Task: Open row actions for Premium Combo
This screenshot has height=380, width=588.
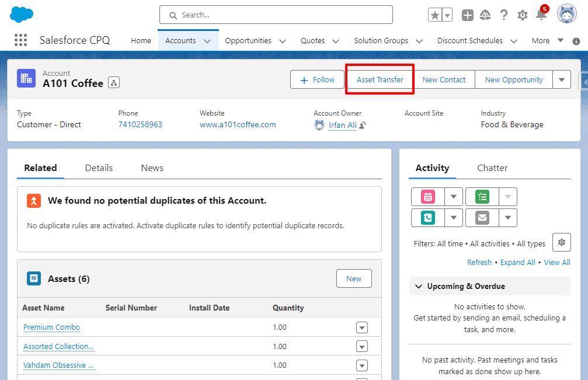Action: point(362,327)
